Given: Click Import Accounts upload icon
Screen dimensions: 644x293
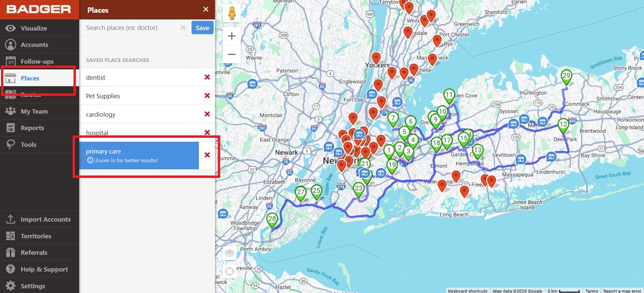Looking at the screenshot, I should point(10,219).
